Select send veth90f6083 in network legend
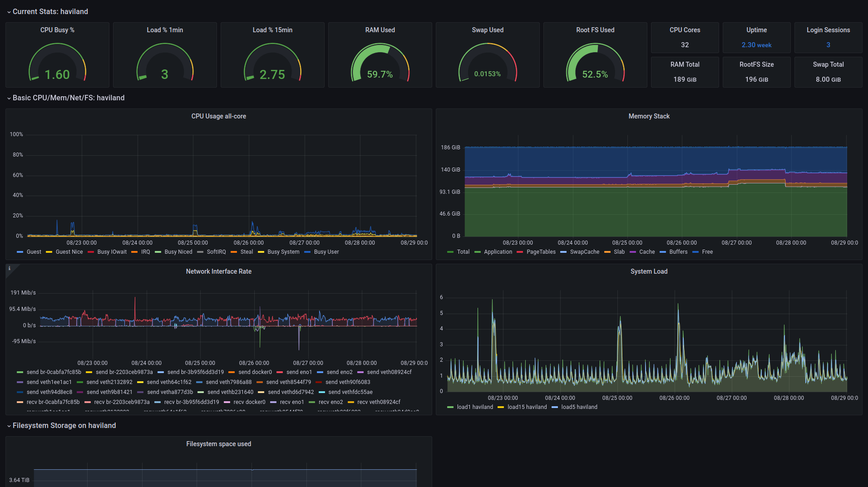Viewport: 868px width, 487px height. tap(348, 382)
